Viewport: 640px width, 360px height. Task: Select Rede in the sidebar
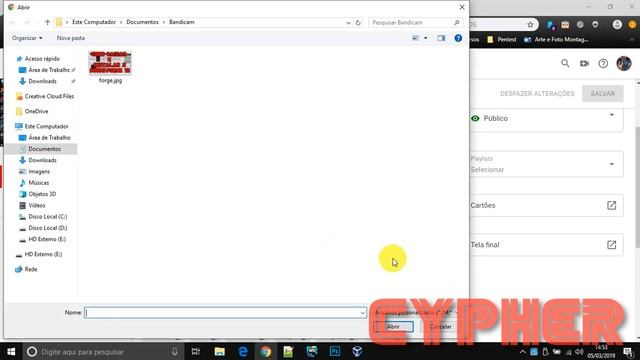(31, 269)
